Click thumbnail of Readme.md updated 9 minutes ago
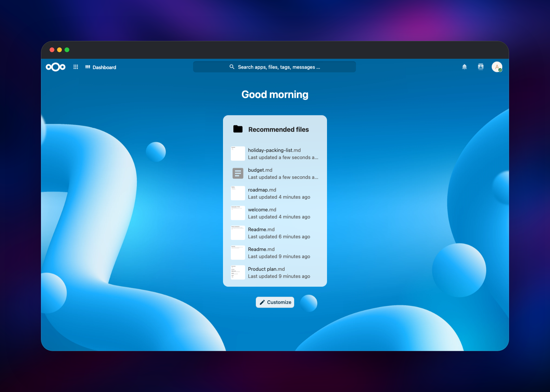The width and height of the screenshot is (550, 392). [x=238, y=253]
